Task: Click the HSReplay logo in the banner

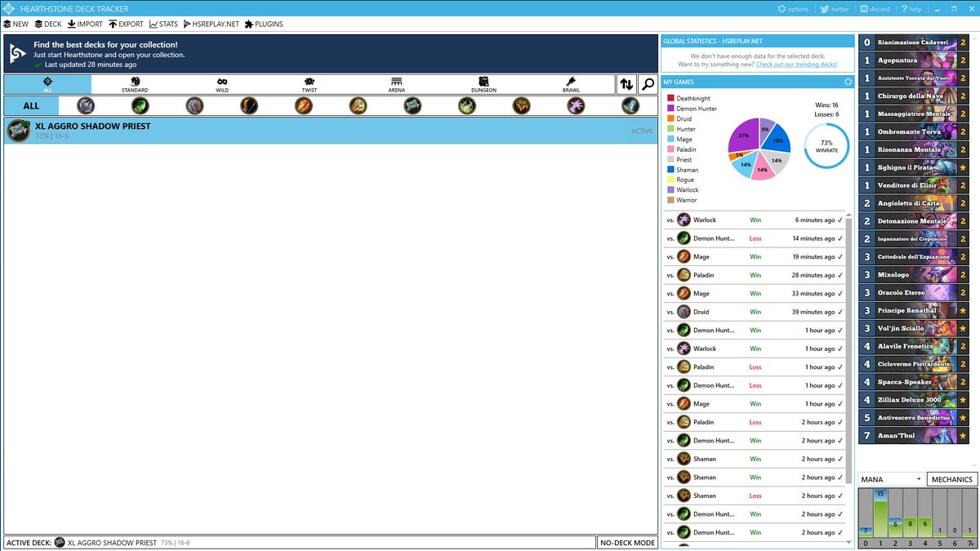Action: [x=18, y=53]
